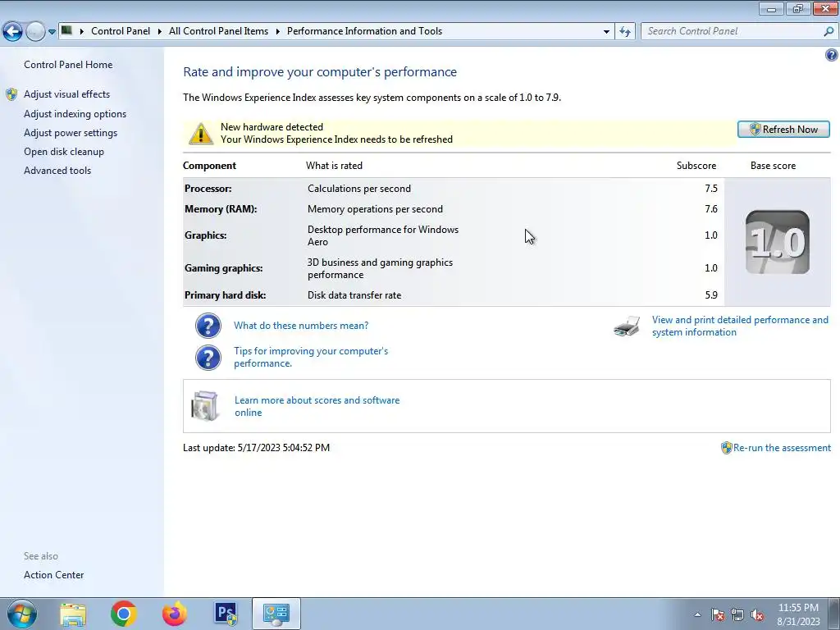Open Action Center link
This screenshot has width=840, height=630.
[x=53, y=575]
